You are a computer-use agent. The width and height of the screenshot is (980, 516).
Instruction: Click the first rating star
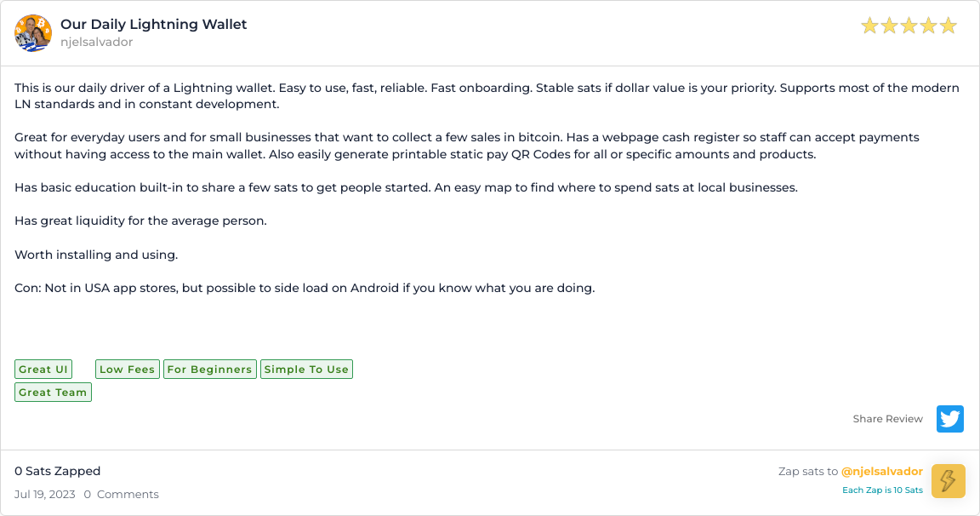[869, 26]
